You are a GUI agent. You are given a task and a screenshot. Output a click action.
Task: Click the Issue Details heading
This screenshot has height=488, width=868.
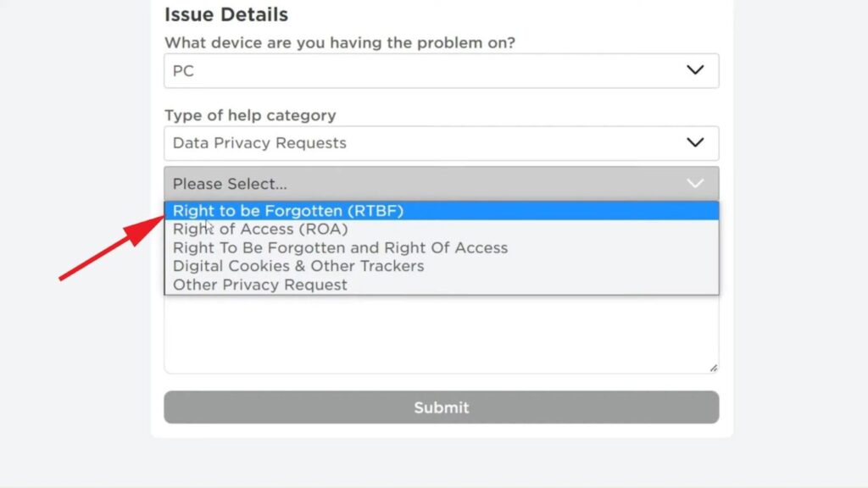[226, 14]
